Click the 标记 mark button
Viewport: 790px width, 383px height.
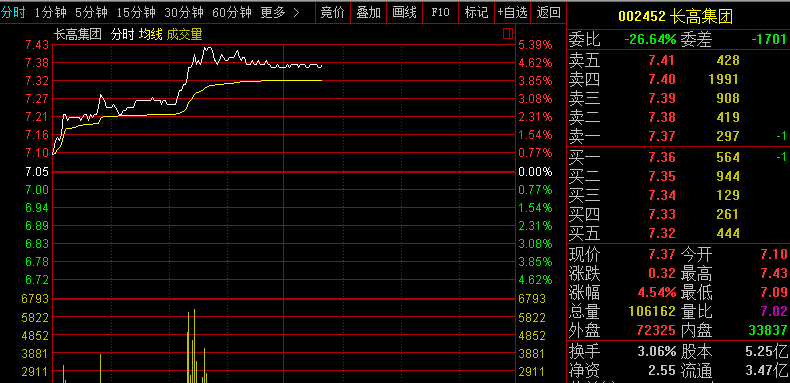(477, 13)
